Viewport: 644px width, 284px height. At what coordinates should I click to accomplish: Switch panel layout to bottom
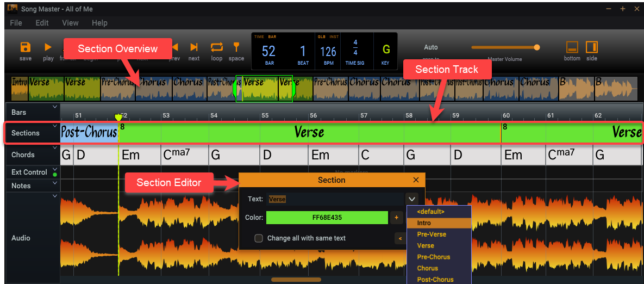tap(572, 47)
